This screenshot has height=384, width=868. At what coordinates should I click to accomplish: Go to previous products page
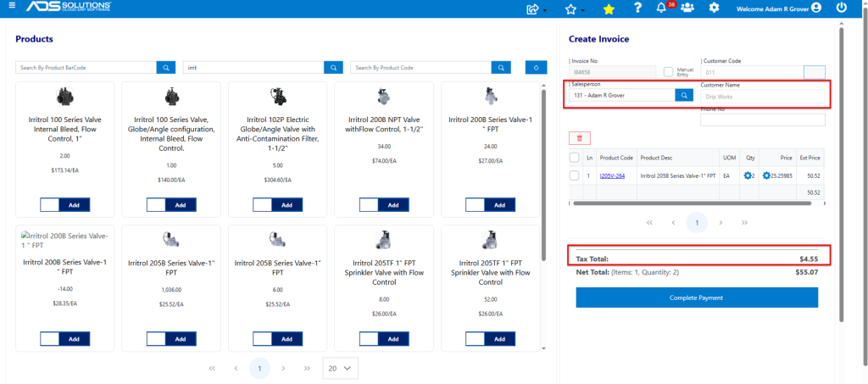point(236,368)
